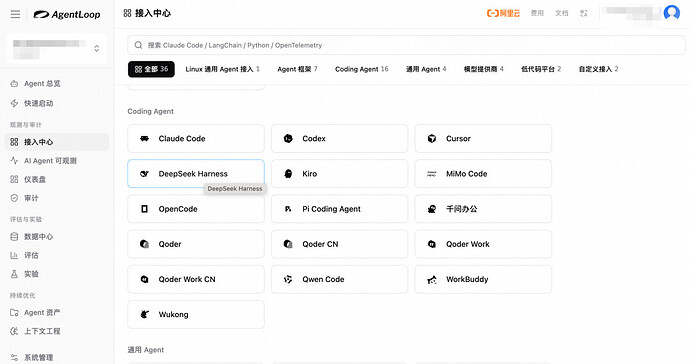Click the search magnifier icon
This screenshot has width=690, height=364.
click(138, 45)
